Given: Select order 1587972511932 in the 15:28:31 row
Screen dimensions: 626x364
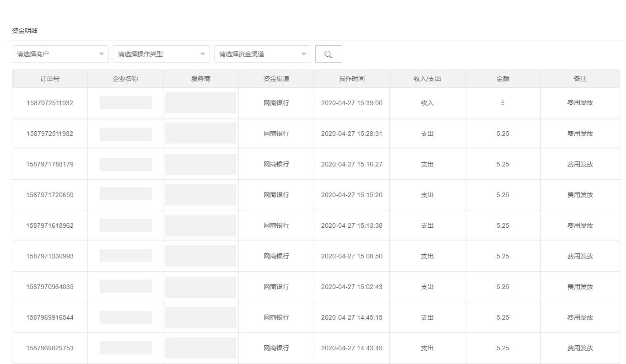Looking at the screenshot, I should (x=50, y=134).
